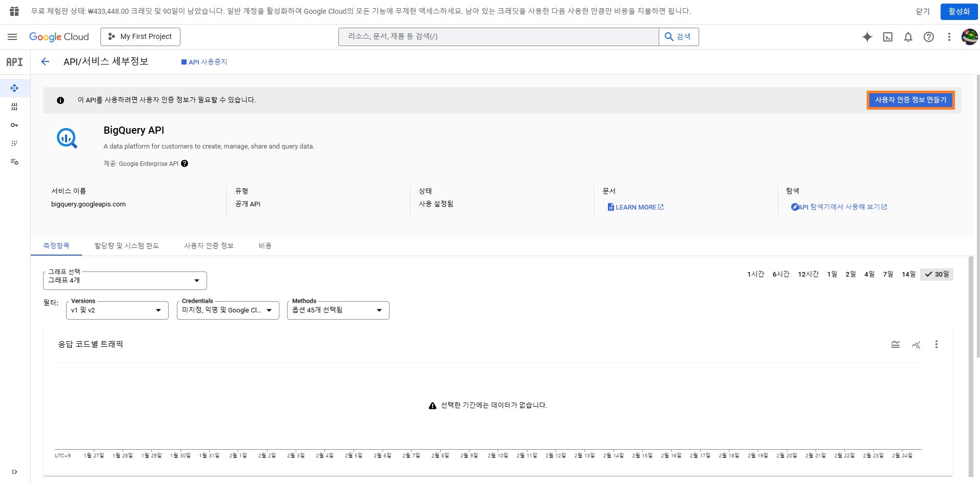Screen dimensions: 980x483
Task: Open metrics explorer icon on traffic graph
Action: click(x=916, y=344)
